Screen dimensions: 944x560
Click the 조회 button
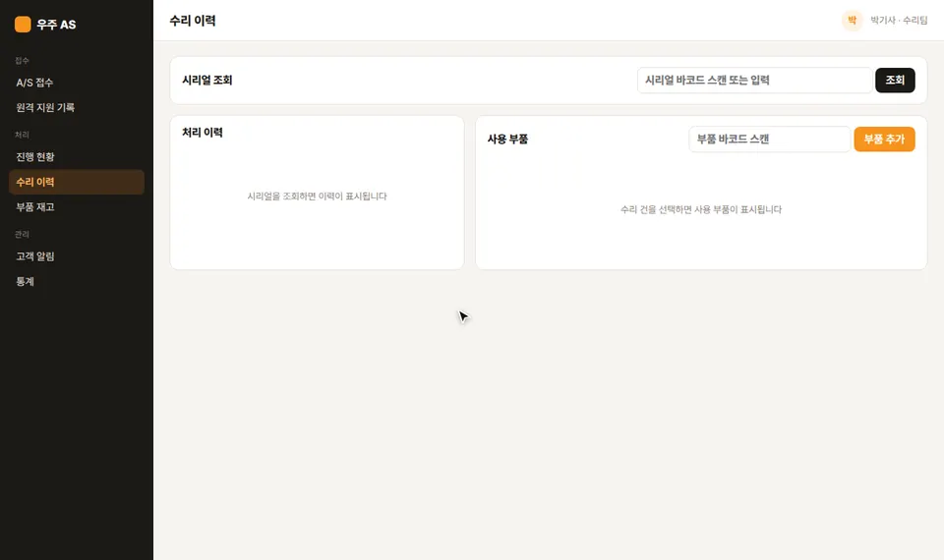tap(895, 80)
